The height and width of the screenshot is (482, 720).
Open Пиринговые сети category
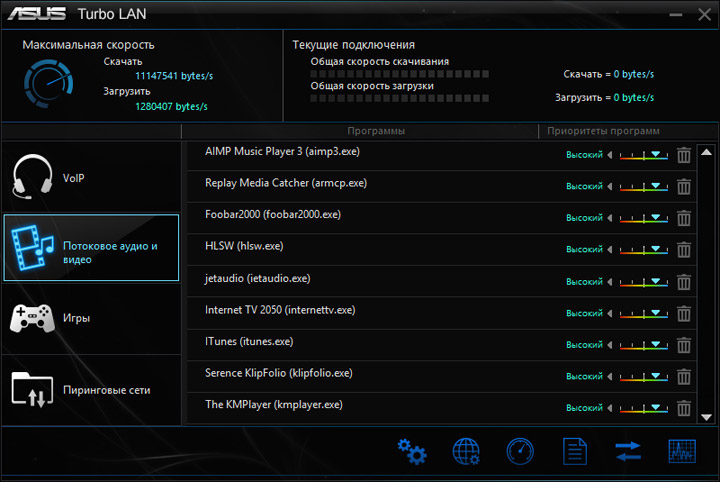[x=91, y=390]
